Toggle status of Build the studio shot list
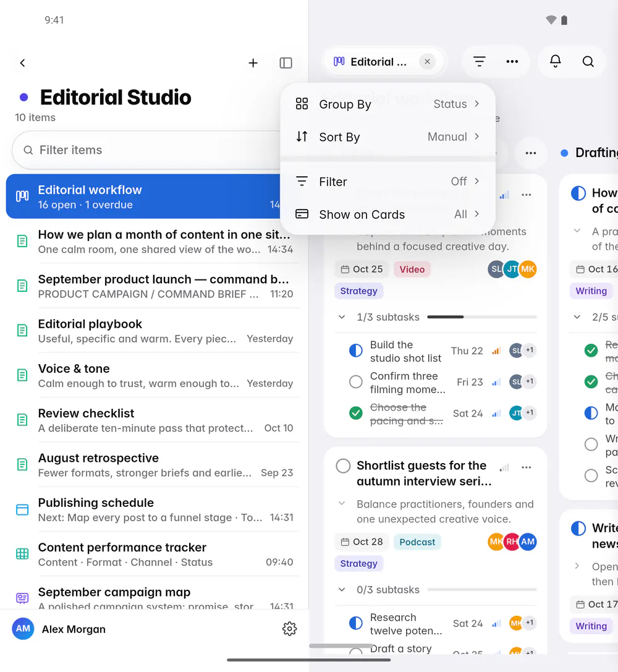Image resolution: width=618 pixels, height=672 pixels. point(356,351)
